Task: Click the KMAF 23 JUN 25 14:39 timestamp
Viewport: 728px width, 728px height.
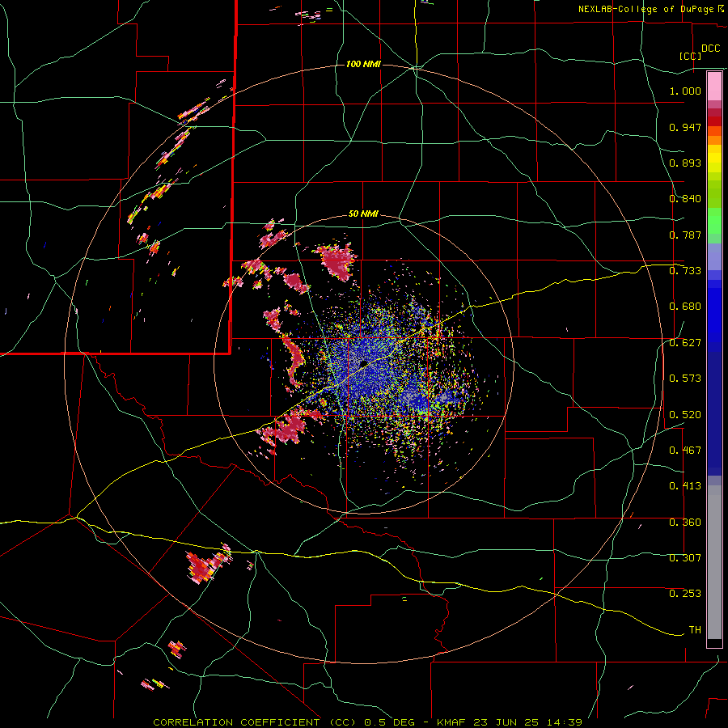Action: click(x=510, y=722)
